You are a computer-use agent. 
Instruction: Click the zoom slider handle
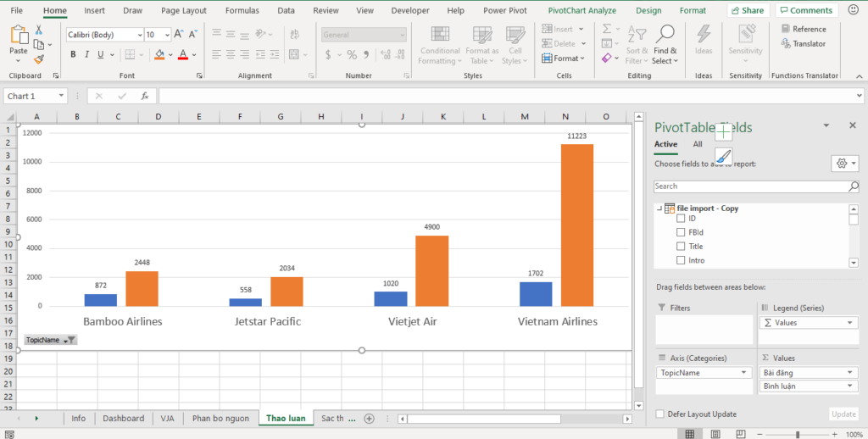[x=798, y=435]
